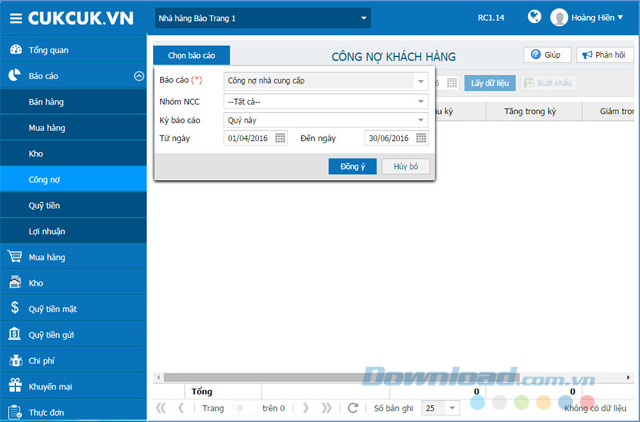Click the globe language icon
Image resolution: width=640 pixels, height=422 pixels.
(535, 17)
